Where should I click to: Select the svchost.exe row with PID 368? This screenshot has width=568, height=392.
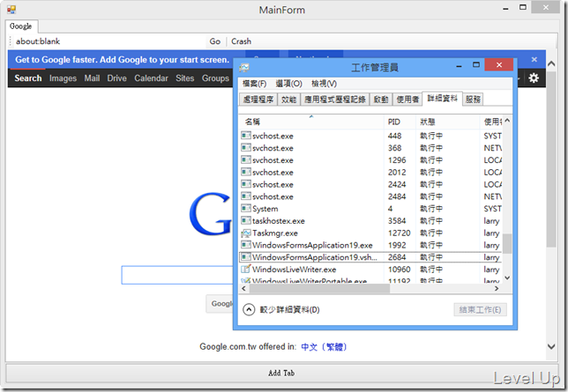pyautogui.click(x=370, y=148)
